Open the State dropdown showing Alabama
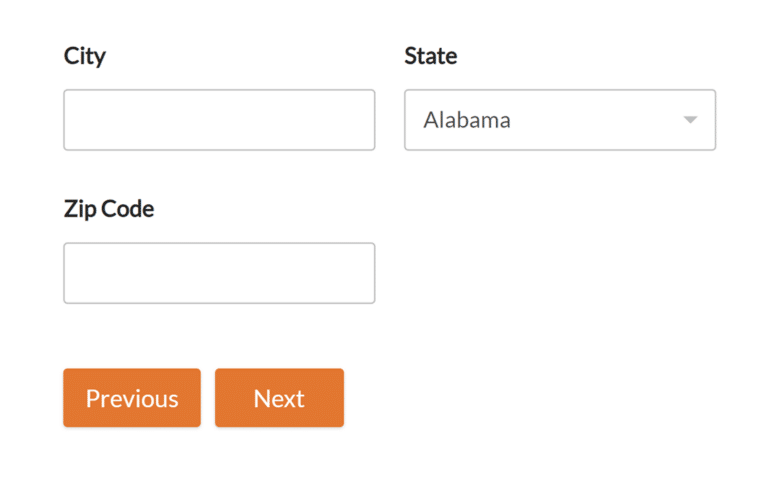 559,120
